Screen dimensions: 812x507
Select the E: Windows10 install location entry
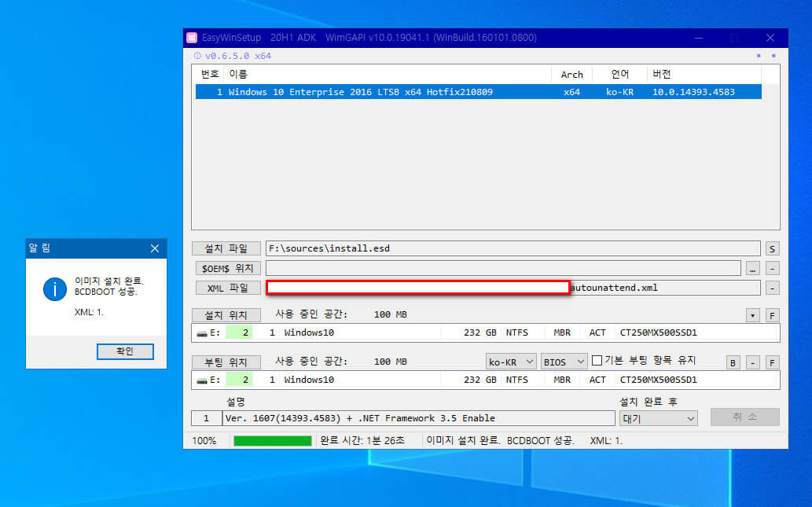click(x=486, y=332)
